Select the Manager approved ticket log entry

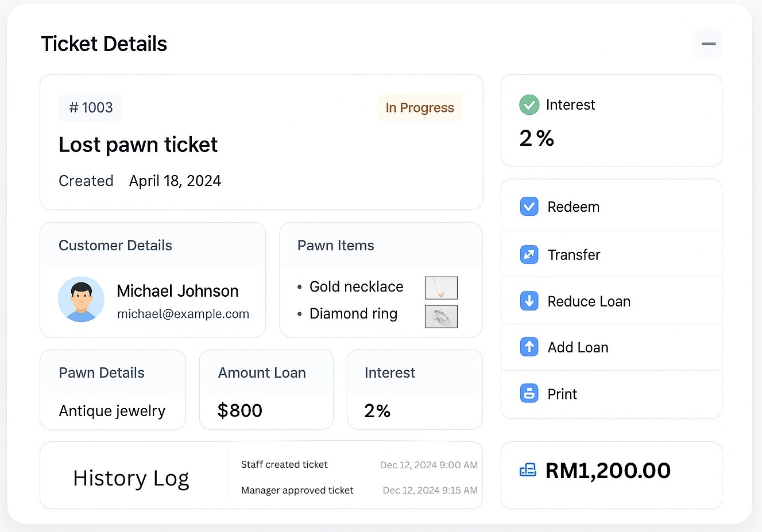(297, 490)
